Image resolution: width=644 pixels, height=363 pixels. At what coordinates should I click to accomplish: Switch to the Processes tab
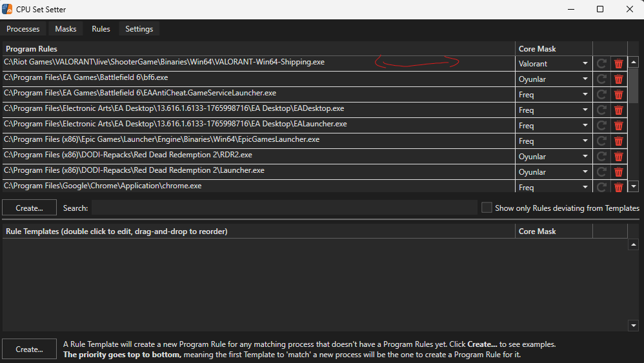[23, 29]
